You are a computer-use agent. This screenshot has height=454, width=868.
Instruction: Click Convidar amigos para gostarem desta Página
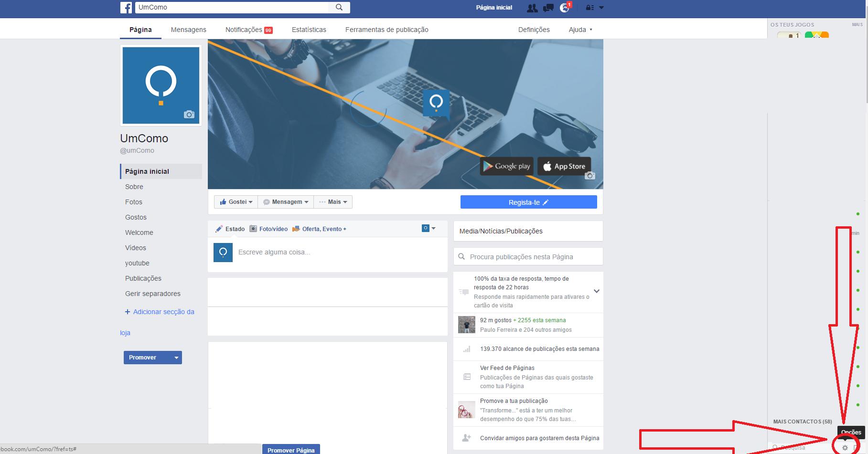539,438
